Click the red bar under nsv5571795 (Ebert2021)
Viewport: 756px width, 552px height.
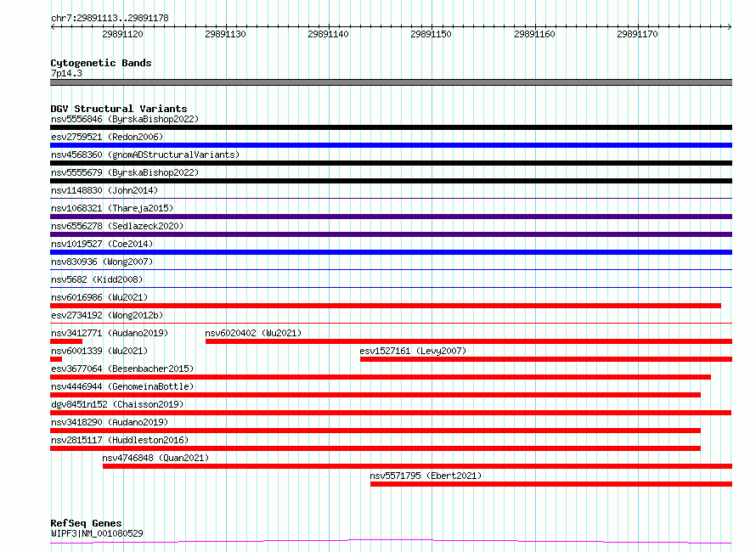click(x=551, y=484)
